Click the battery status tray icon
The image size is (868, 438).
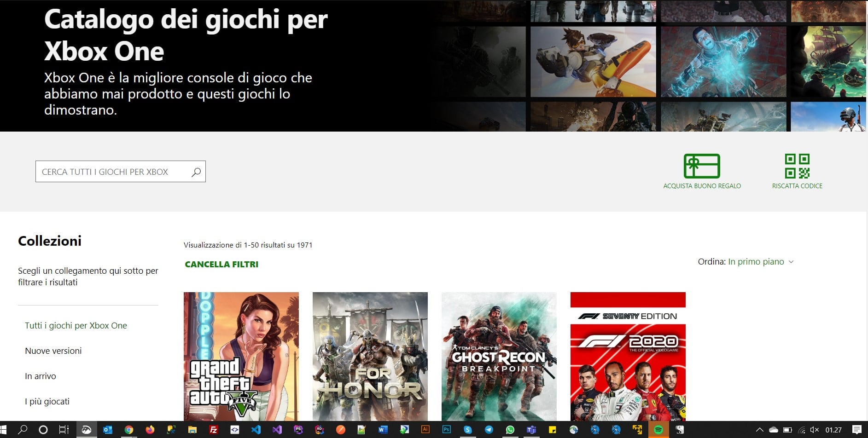pyautogui.click(x=787, y=430)
